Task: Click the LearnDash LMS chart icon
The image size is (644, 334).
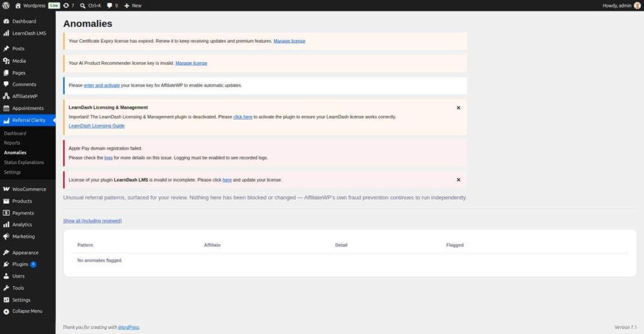Action: tap(6, 33)
